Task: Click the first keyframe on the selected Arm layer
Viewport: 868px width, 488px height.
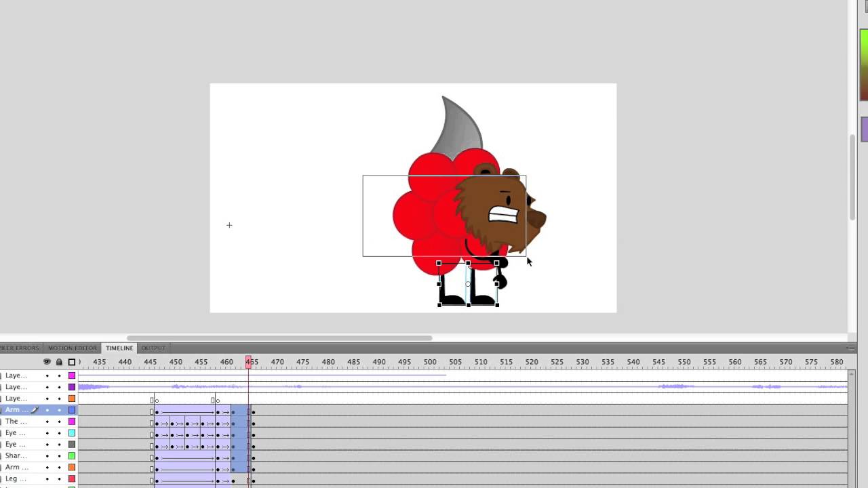Action: pyautogui.click(x=157, y=412)
